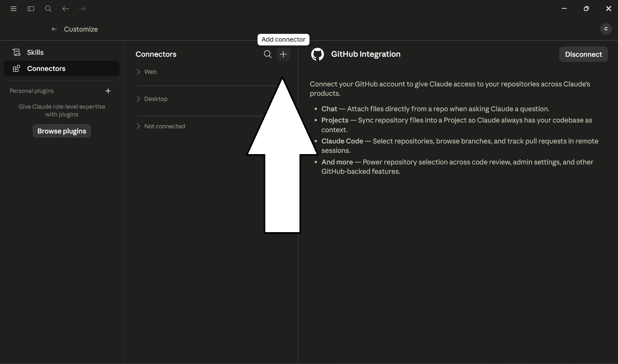Image resolution: width=618 pixels, height=364 pixels.
Task: Click the Connectors panel heading
Action: [x=156, y=54]
